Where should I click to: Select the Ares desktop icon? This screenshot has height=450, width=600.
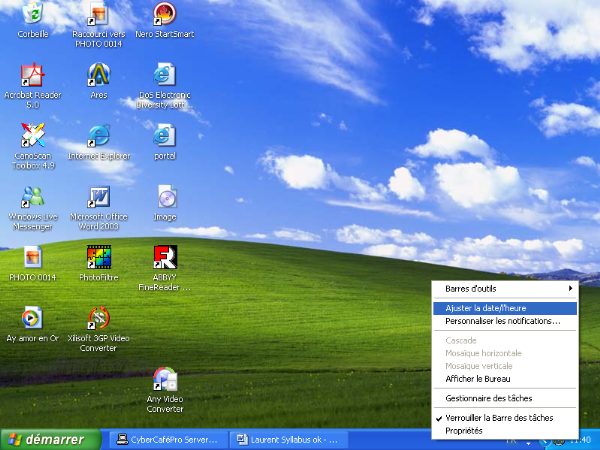click(99, 76)
